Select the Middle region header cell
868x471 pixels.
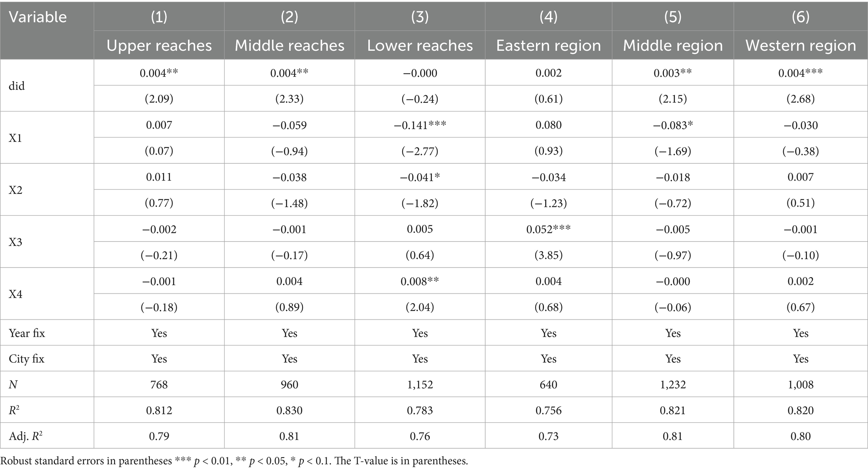[673, 45]
